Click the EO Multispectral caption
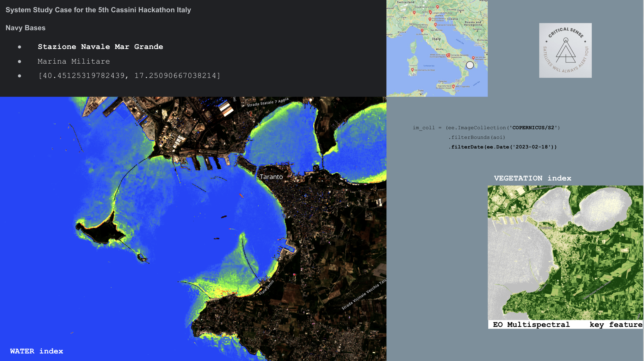This screenshot has height=361, width=644. click(531, 325)
